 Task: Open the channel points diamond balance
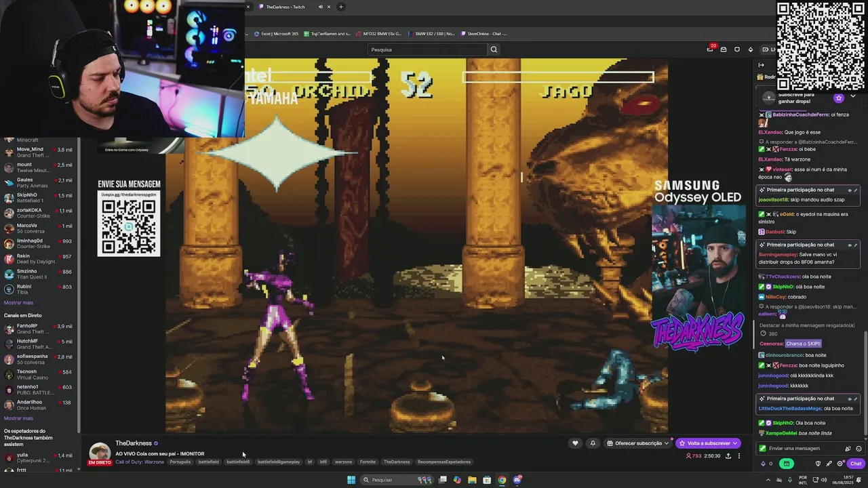[767, 464]
